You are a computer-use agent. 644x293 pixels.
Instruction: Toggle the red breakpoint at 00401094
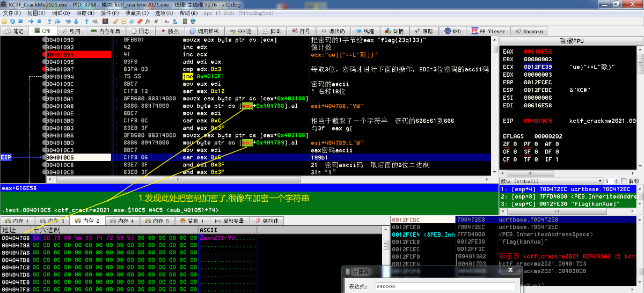pos(44,55)
